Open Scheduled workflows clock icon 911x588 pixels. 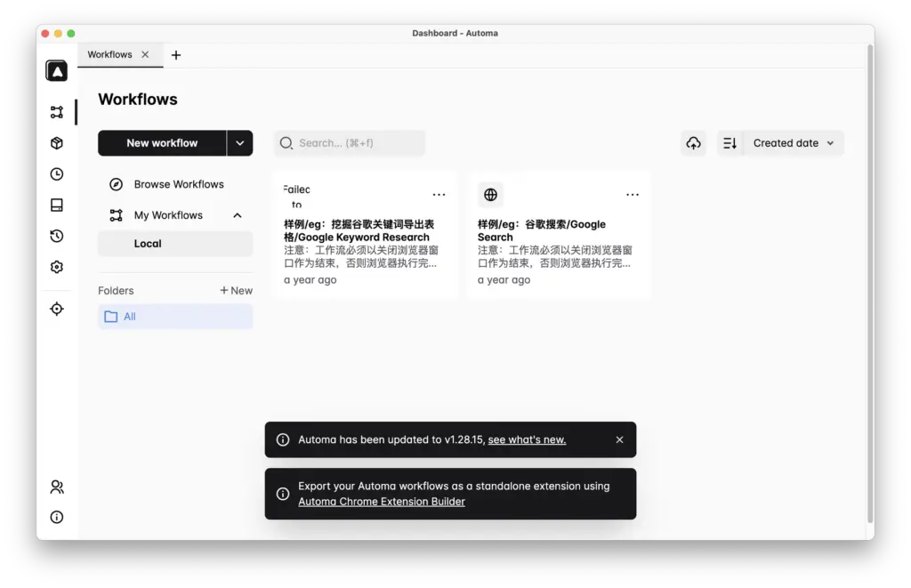56,173
